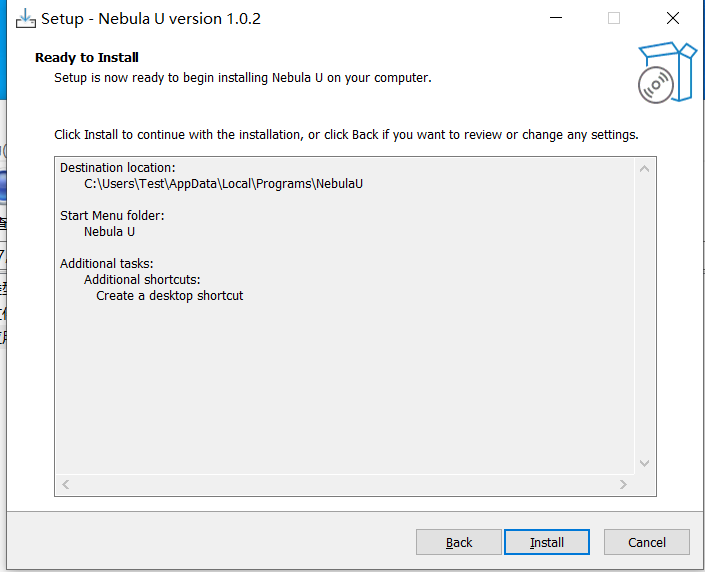
Task: Click the window title "Setup - Nebula U version 1.0.2"
Action: [151, 19]
